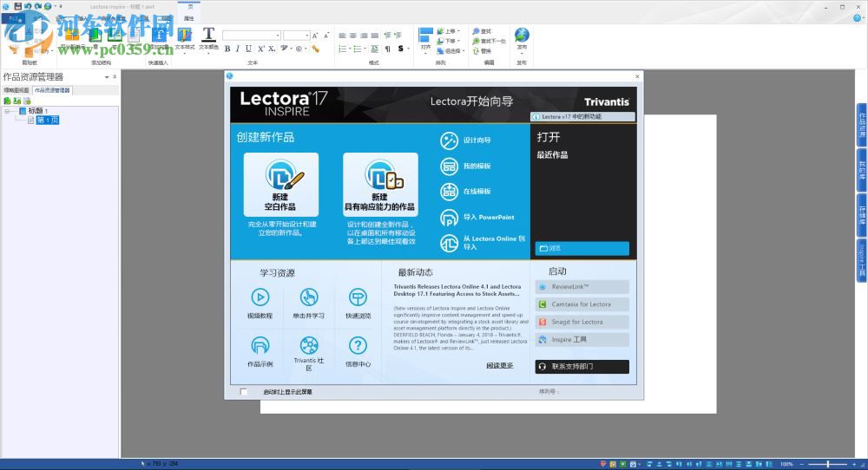868x470 pixels.
Task: Open the font size combo box
Action: tap(296, 36)
